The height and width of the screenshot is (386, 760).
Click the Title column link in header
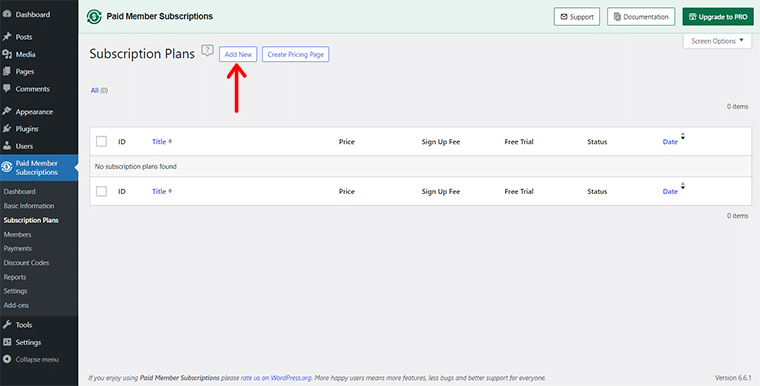(x=159, y=142)
